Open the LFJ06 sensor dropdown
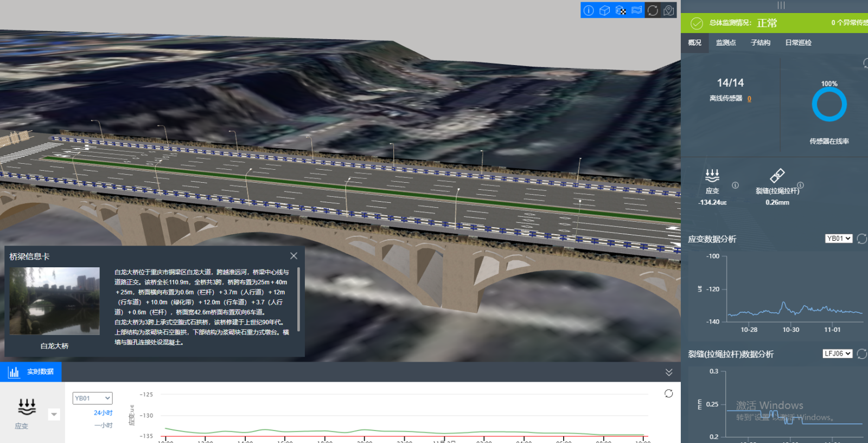 [x=838, y=354]
